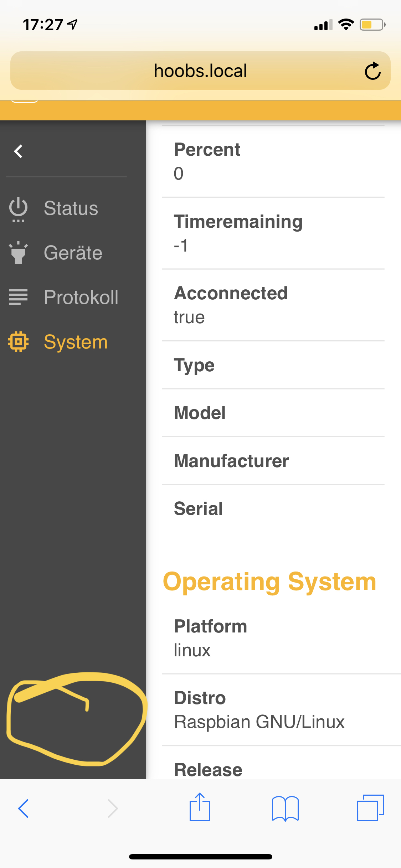Open the Safari tab overview icon
The image size is (401, 868).
(x=371, y=808)
